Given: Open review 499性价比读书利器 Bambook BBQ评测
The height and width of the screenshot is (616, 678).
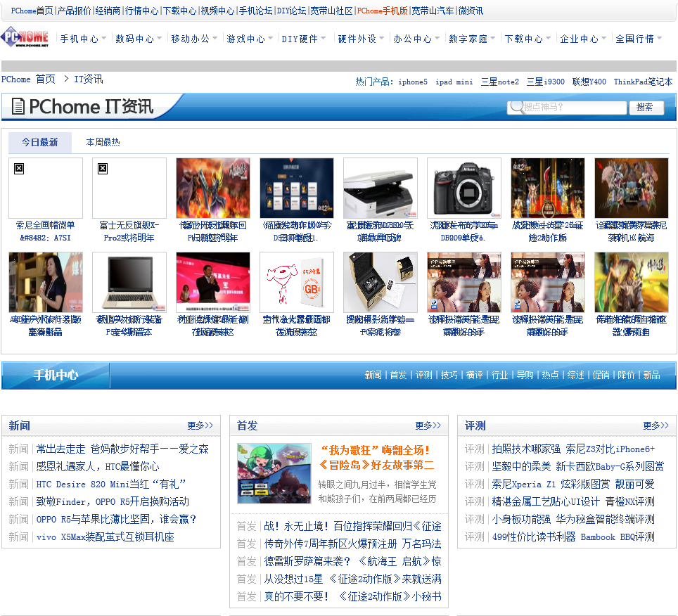Looking at the screenshot, I should pyautogui.click(x=573, y=537).
